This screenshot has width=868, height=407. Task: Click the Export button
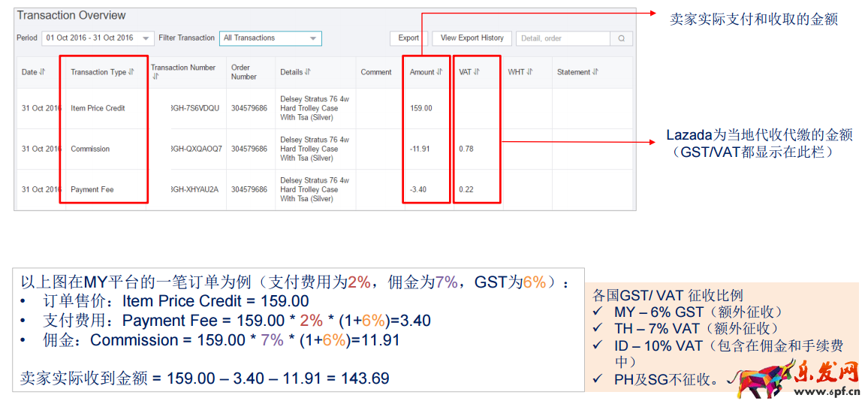tap(408, 38)
